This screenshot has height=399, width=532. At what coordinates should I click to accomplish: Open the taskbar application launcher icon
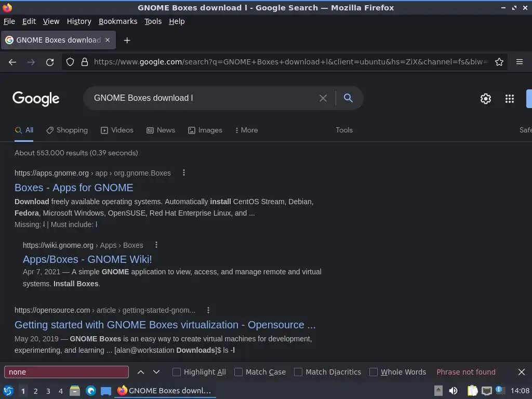(x=8, y=391)
